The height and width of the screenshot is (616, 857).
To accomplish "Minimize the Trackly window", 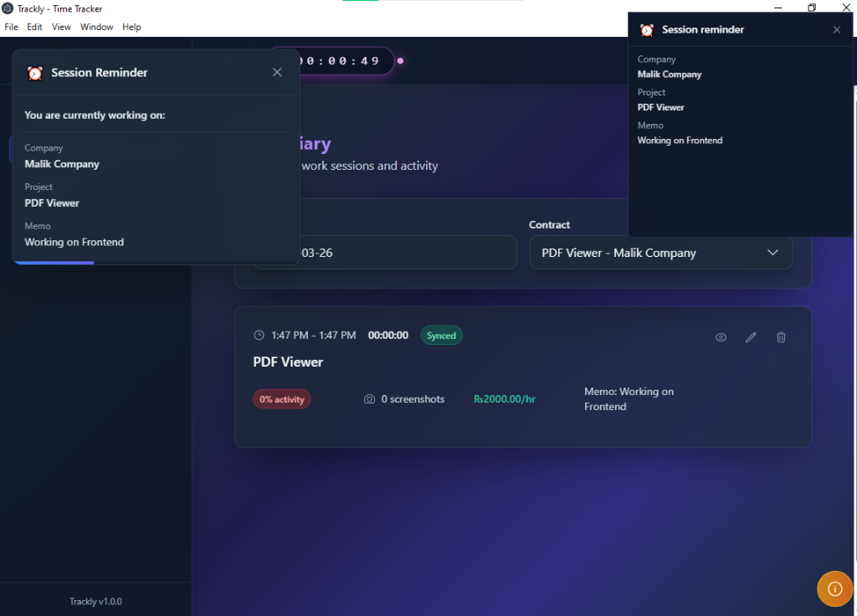I will 778,8.
